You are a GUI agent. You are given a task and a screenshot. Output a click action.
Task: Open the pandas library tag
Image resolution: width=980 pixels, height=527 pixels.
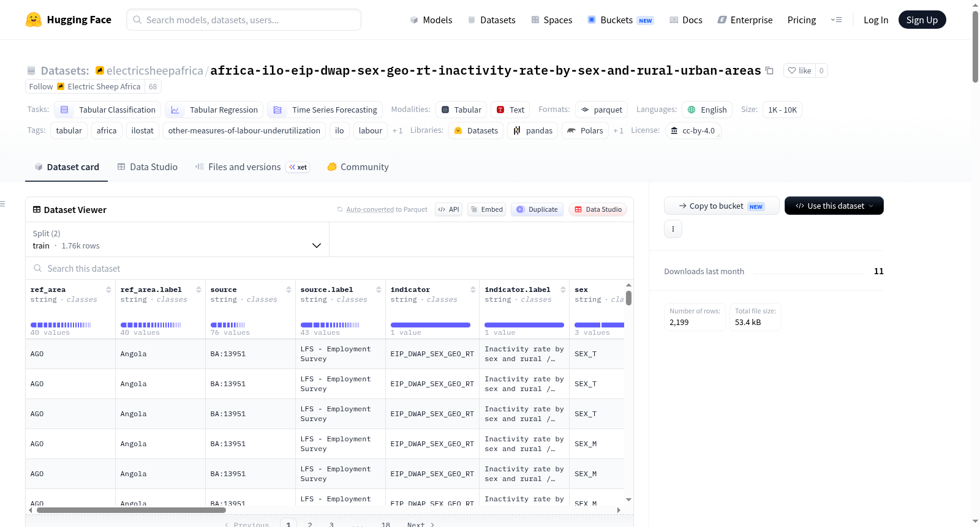(532, 130)
